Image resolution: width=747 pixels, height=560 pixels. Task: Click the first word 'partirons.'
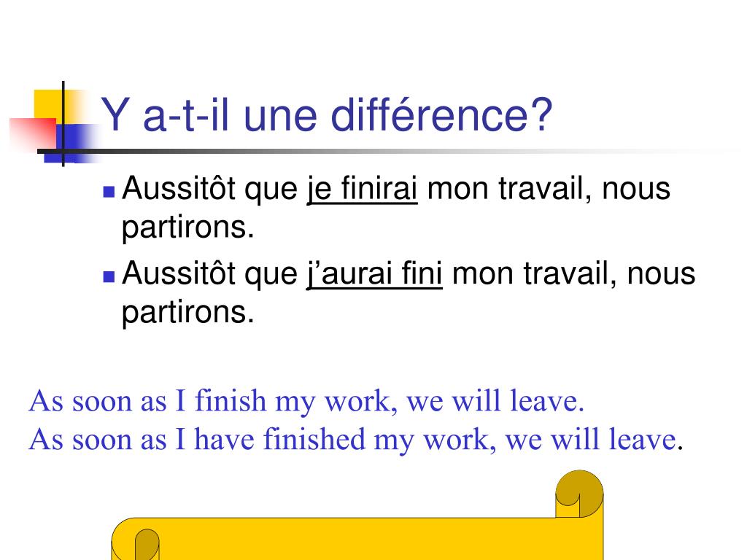[188, 227]
